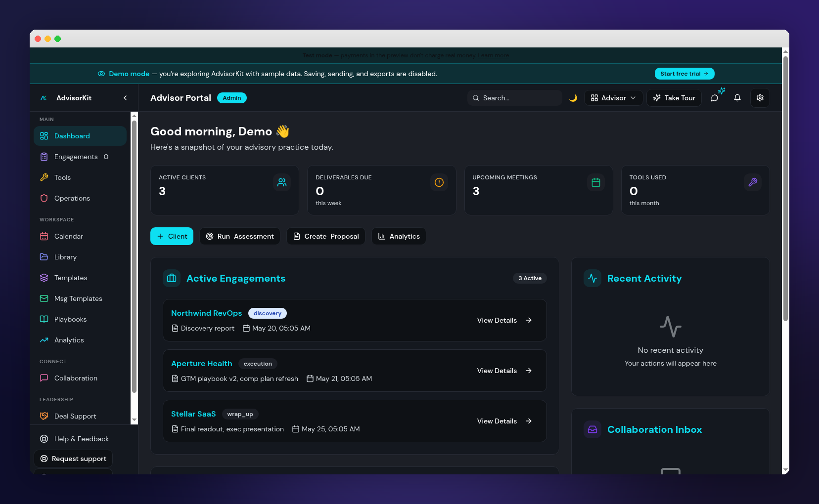View Details for Stellar SaaS
Image resolution: width=819 pixels, height=504 pixels.
pos(504,421)
